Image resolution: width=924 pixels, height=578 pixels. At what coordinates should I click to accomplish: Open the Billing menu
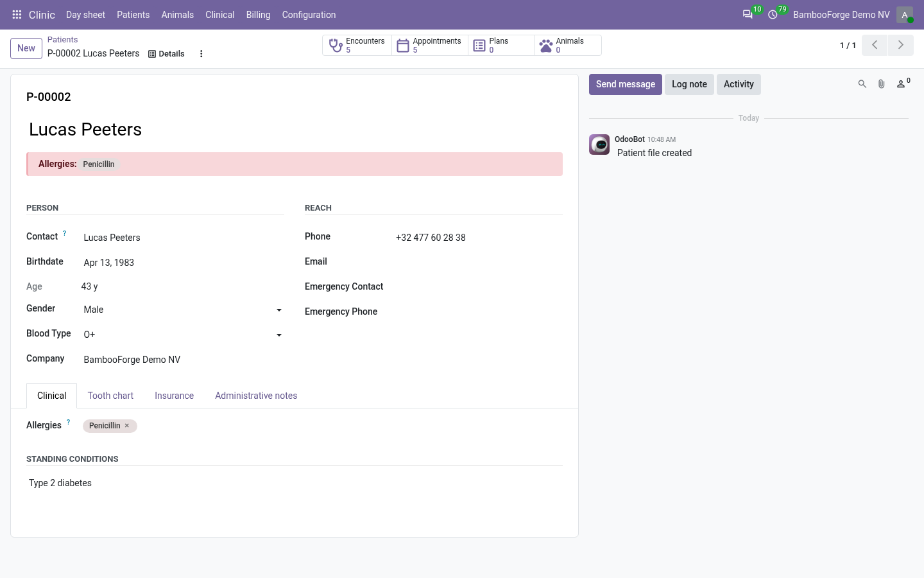click(258, 15)
